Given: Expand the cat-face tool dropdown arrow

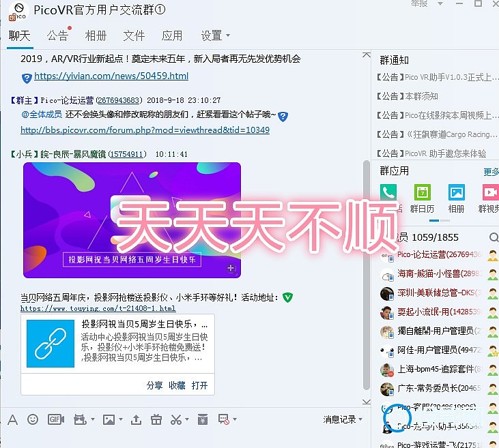Looking at the screenshot, I should 93,419.
